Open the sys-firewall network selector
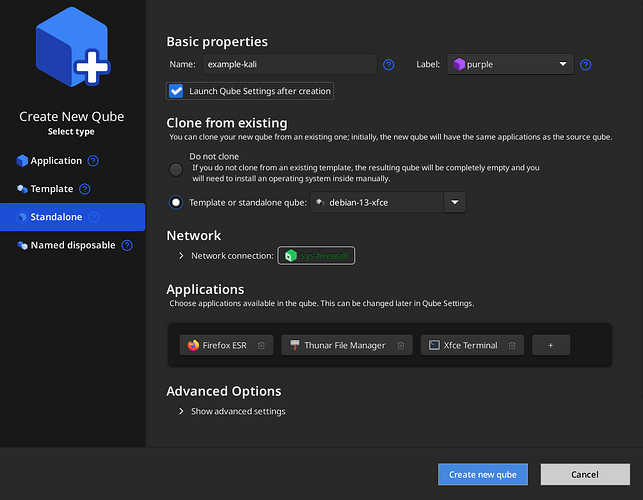The height and width of the screenshot is (500, 643). click(x=316, y=256)
